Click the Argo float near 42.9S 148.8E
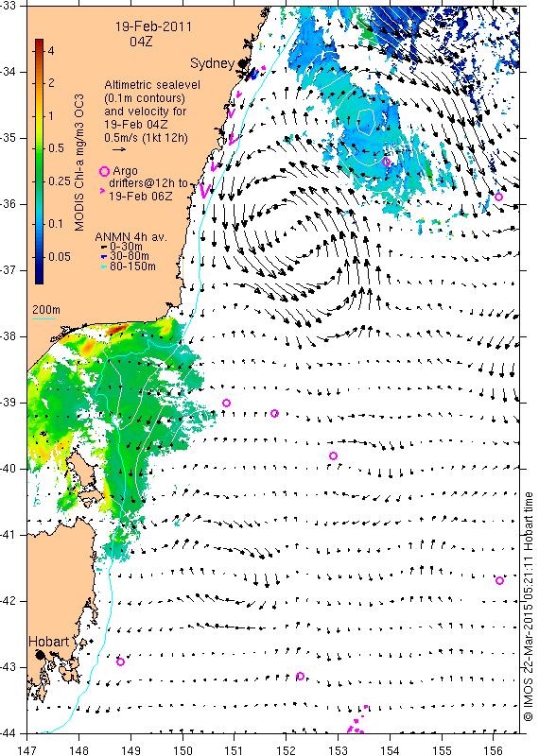Viewport: 539px width, 756px height. tap(121, 662)
